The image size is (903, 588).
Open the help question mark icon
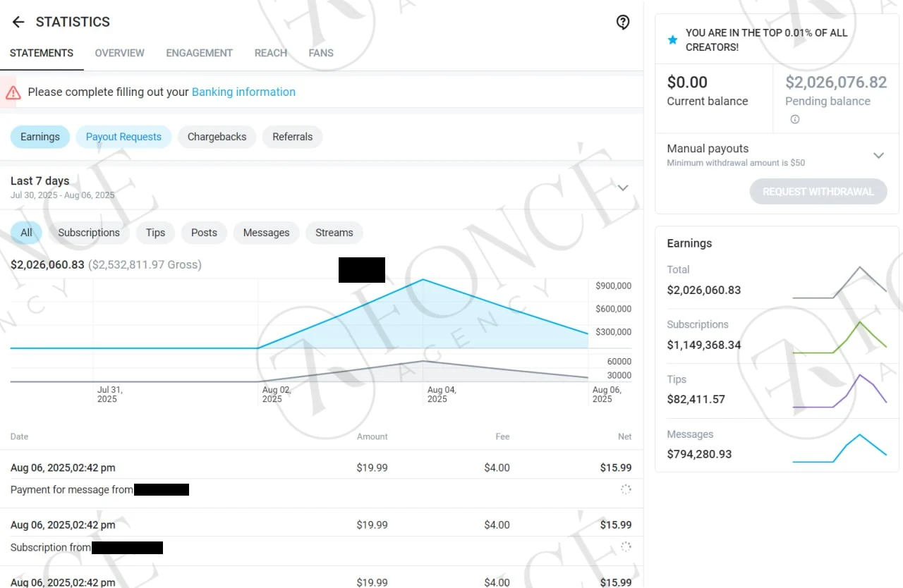click(x=623, y=22)
